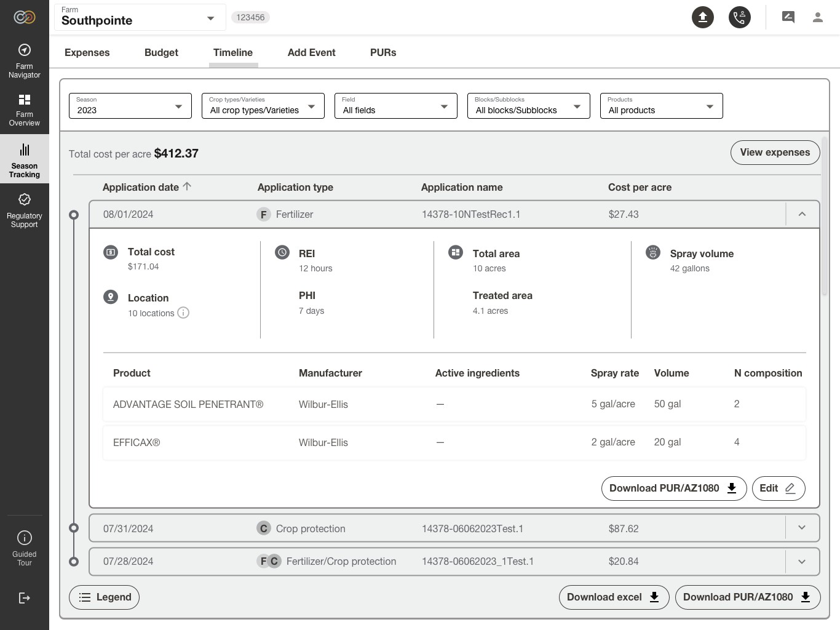This screenshot has width=840, height=630.
Task: Click the 10 locations text
Action: tap(151, 313)
